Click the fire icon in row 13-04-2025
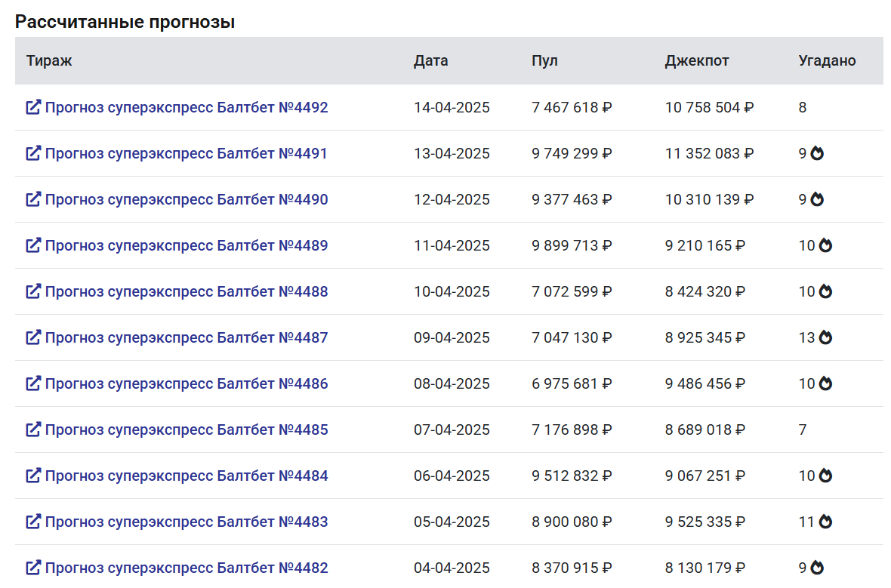 tap(817, 153)
